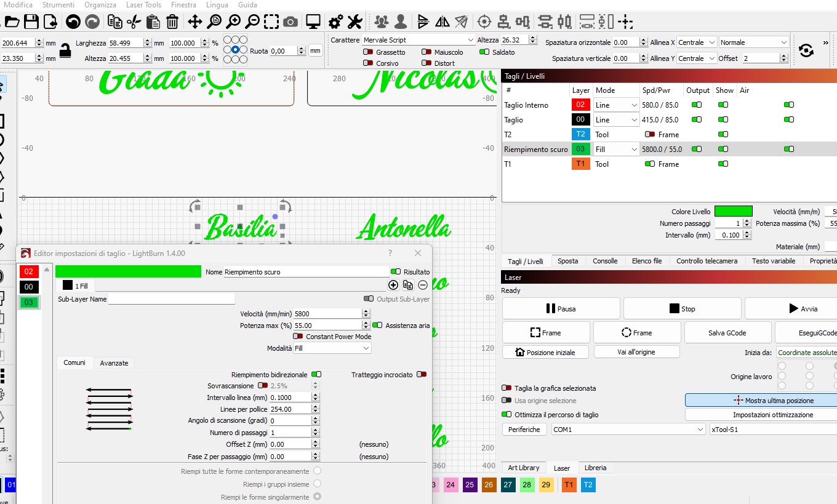Open the Laser Tools menu
Viewport: 837px width, 504px height.
point(143,5)
